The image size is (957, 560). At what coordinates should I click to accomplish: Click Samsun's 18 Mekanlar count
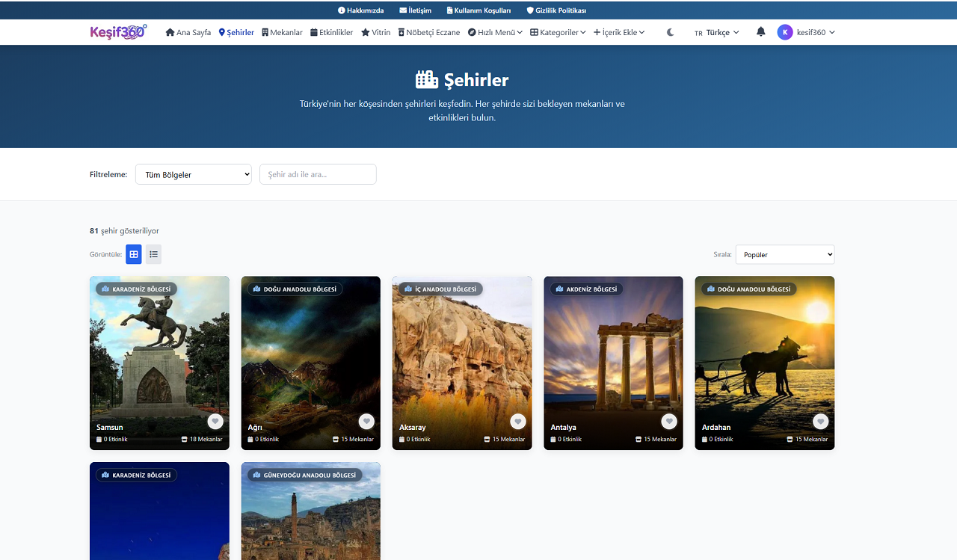click(x=202, y=440)
